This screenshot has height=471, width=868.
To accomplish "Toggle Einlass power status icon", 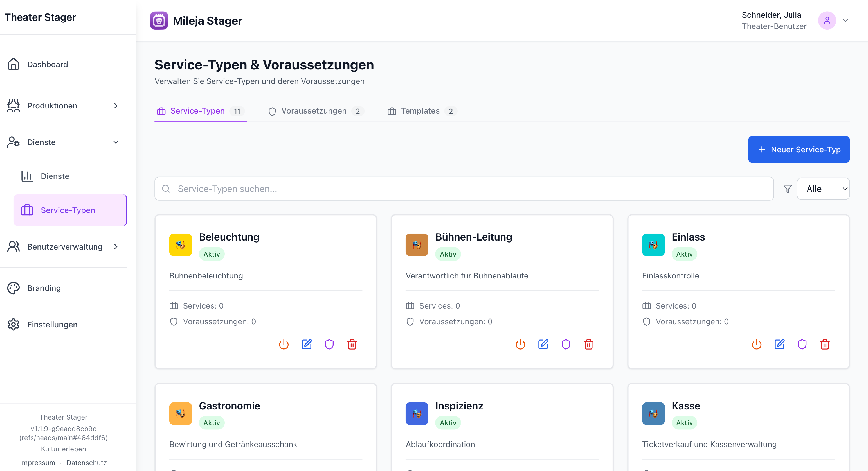I will click(756, 344).
